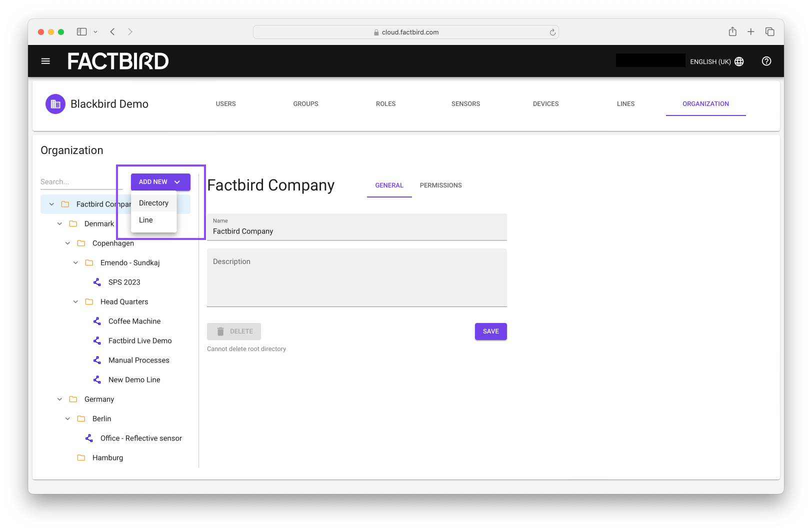Select the Manual Processes line

(139, 360)
